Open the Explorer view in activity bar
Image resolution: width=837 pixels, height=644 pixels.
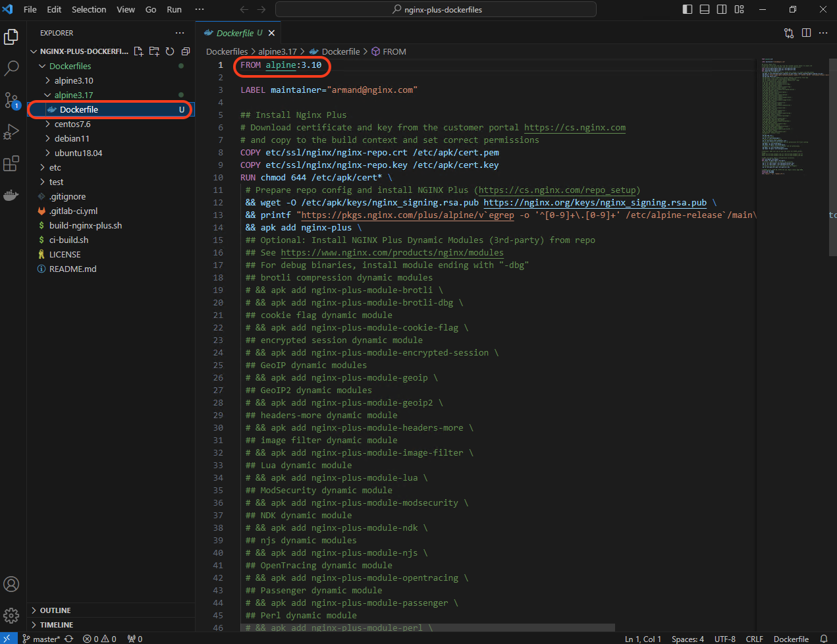point(11,37)
